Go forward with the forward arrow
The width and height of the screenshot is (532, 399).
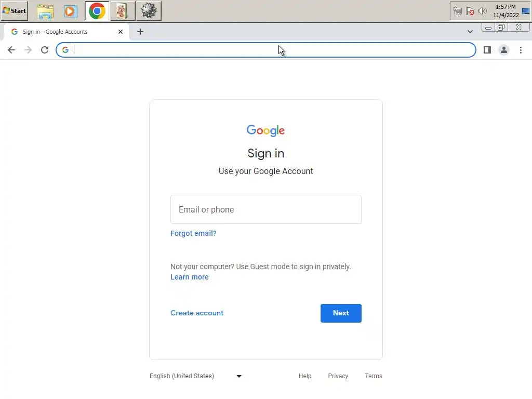pos(28,50)
